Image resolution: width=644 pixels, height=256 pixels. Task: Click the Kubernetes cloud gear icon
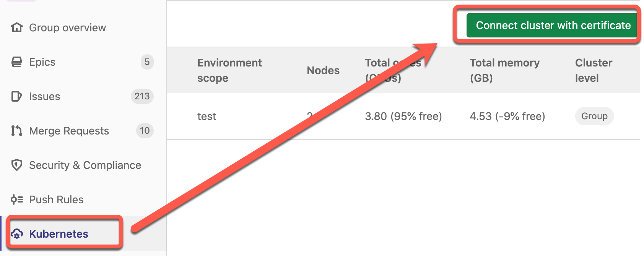(x=17, y=234)
